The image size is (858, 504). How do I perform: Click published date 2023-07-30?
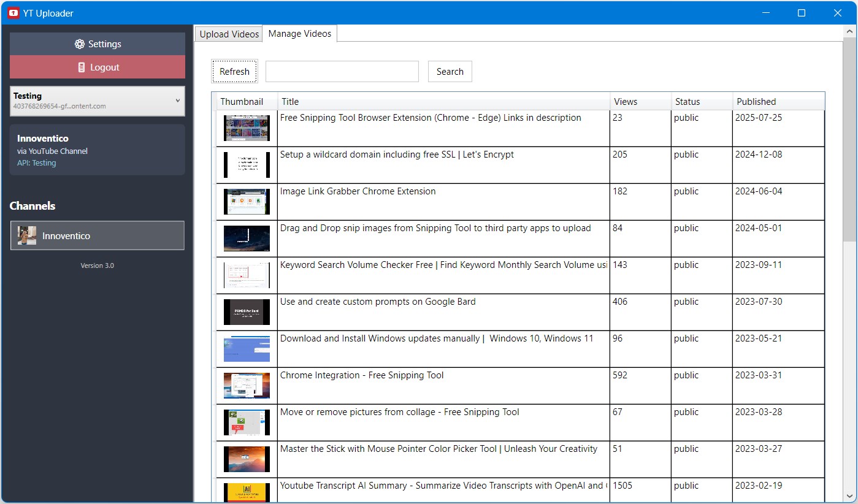[x=759, y=302]
